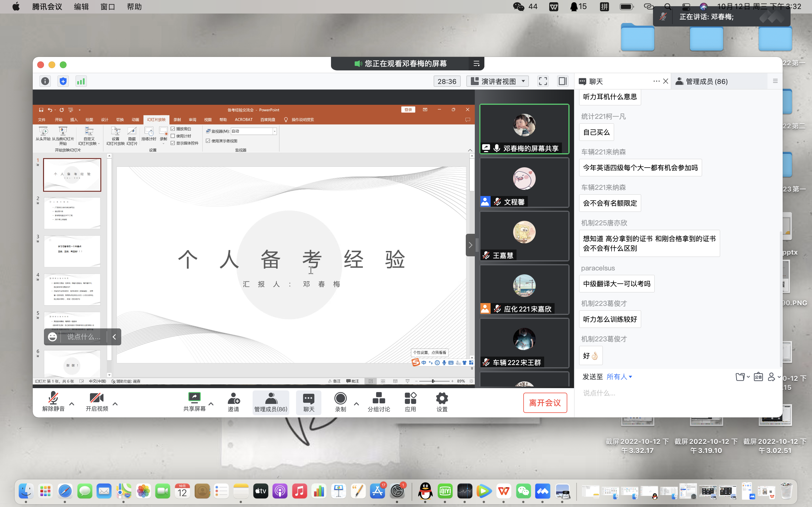The height and width of the screenshot is (507, 812).
Task: Expand the send-to Everyone recipient dropdown
Action: click(619, 377)
